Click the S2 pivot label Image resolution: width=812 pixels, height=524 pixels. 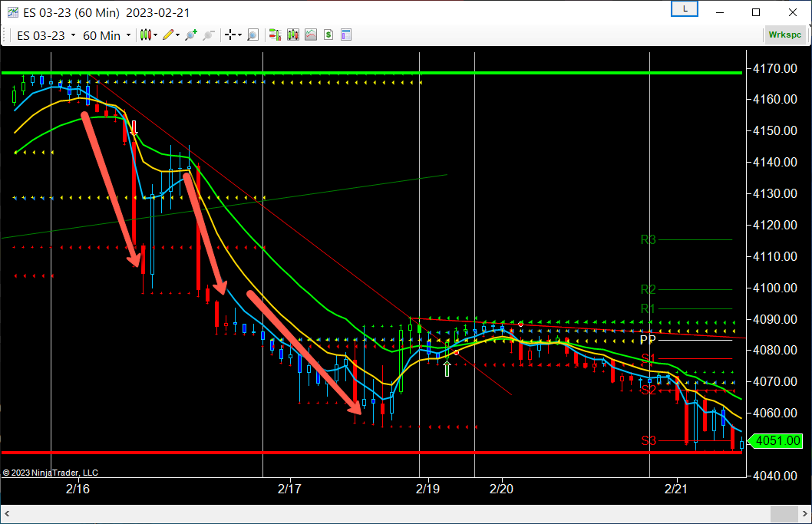point(649,390)
